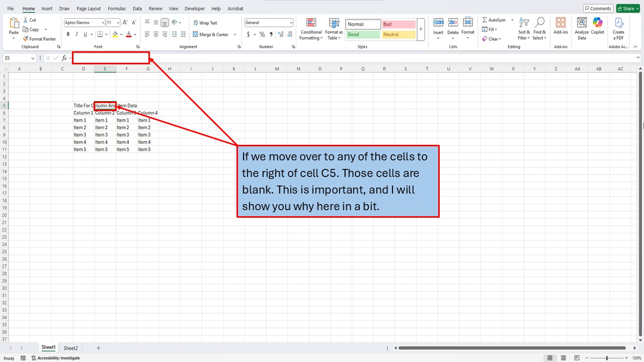Screen dimensions: 644x362
Task: Click the AutoSum command
Action: (x=495, y=20)
